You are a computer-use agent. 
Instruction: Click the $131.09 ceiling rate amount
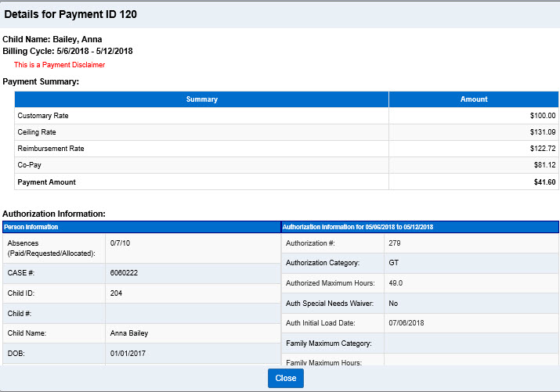pyautogui.click(x=543, y=132)
